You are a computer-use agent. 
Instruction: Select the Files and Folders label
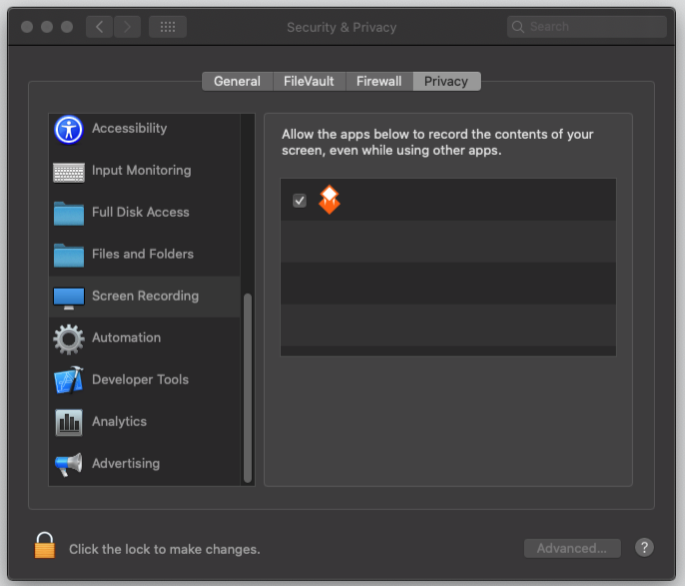pyautogui.click(x=143, y=254)
